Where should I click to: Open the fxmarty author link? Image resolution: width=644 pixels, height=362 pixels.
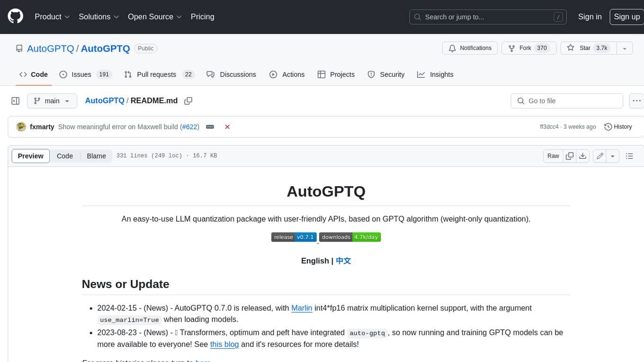click(x=42, y=127)
